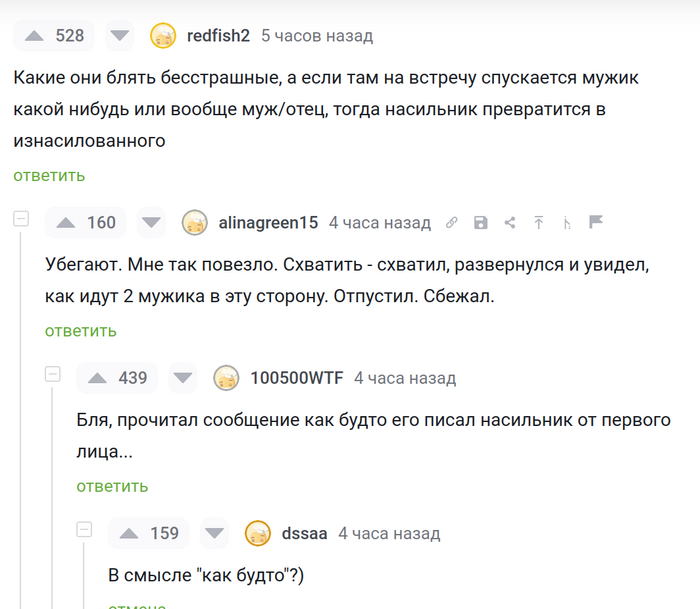Copy link to alinagreen15's comment
The height and width of the screenshot is (609, 700).
point(452,223)
